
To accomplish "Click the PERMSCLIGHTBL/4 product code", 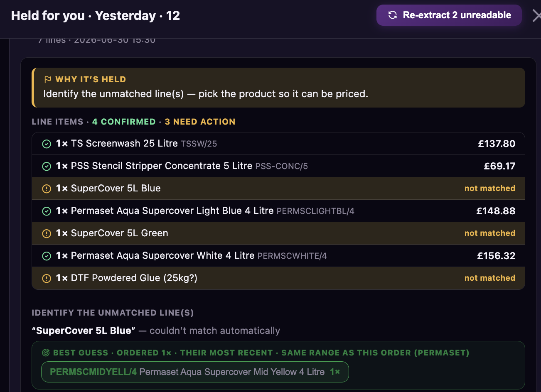I will 315,211.
